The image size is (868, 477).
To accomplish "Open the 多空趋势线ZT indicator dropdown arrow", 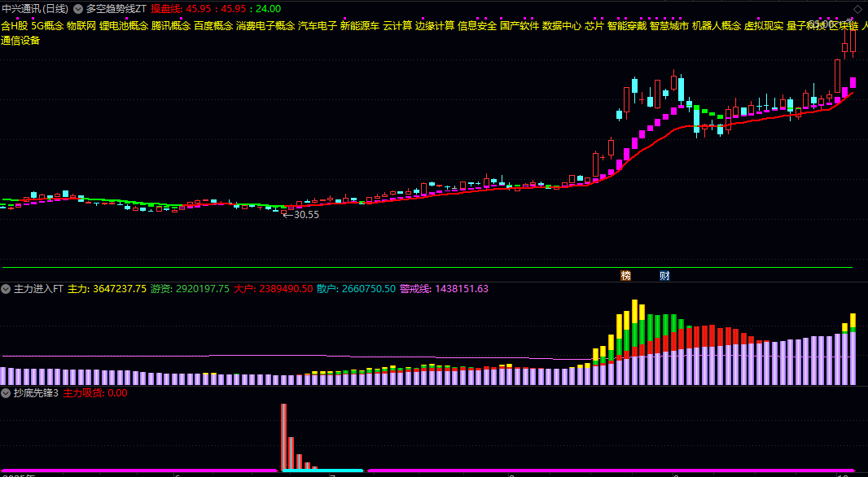I will click(x=78, y=9).
